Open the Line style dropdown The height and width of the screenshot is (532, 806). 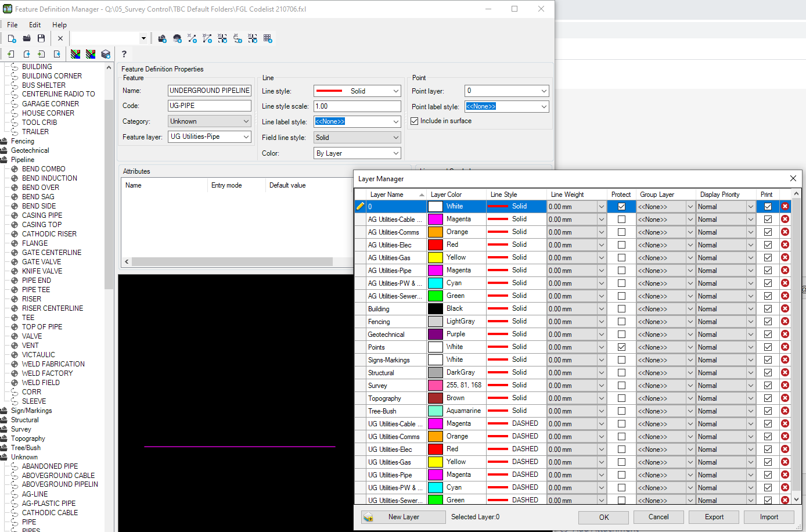[x=396, y=91]
